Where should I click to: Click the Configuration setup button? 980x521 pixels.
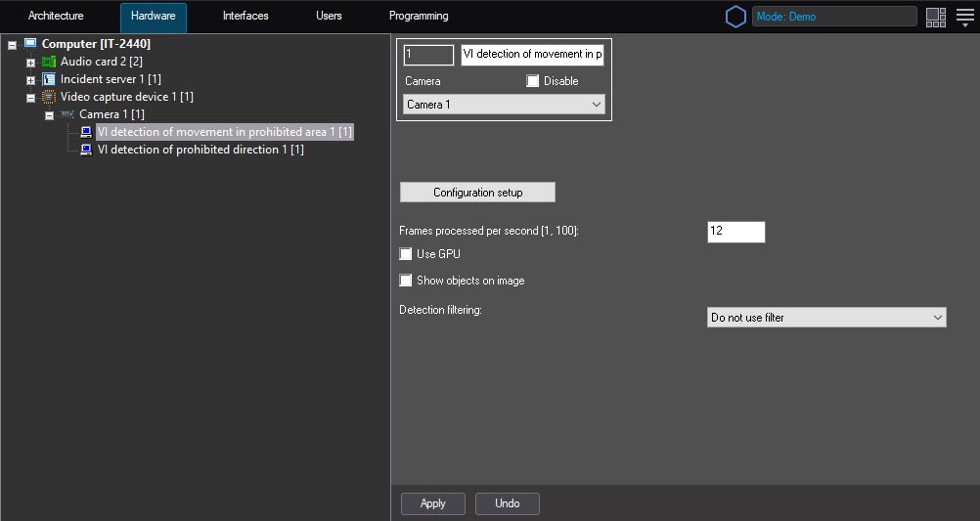click(477, 193)
